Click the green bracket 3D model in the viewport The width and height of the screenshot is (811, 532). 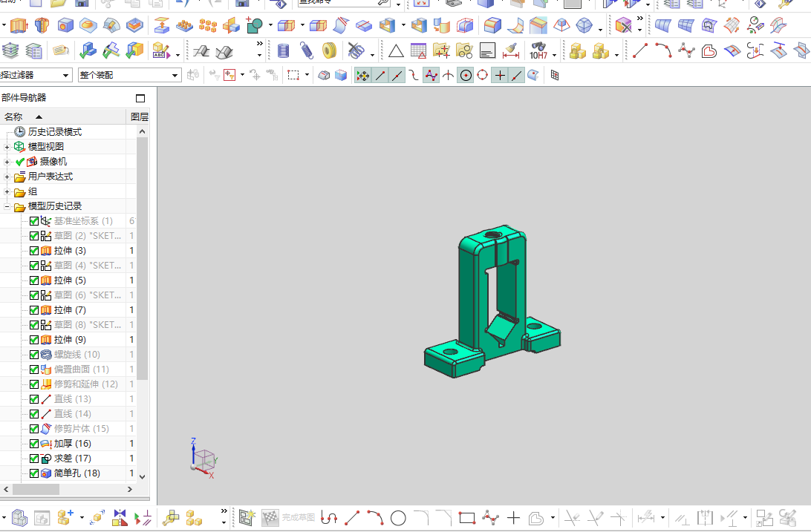pyautogui.click(x=492, y=301)
